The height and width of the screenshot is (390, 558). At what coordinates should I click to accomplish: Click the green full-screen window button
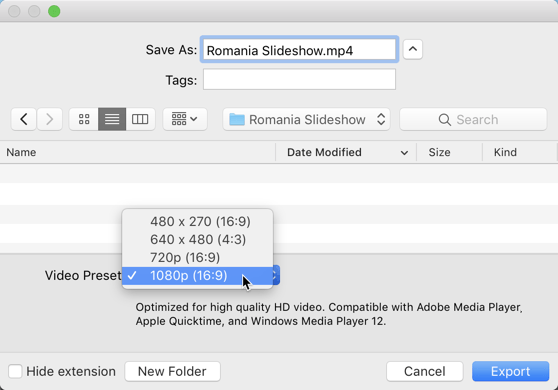pos(54,11)
